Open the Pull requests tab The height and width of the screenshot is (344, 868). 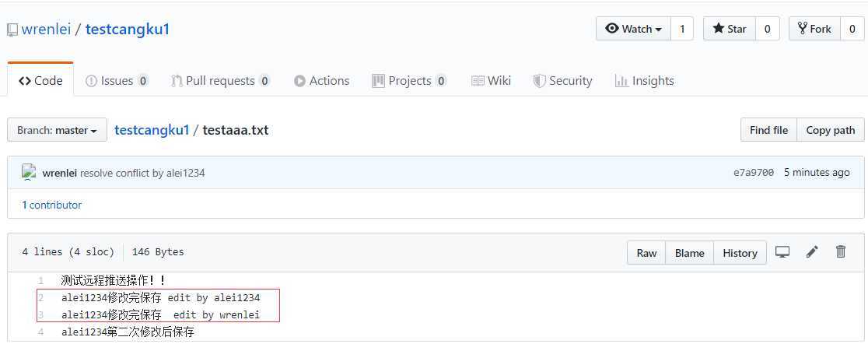[x=220, y=81]
